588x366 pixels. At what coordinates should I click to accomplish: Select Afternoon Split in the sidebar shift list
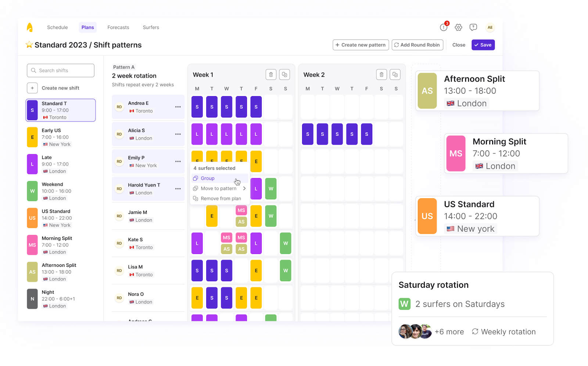(x=61, y=272)
